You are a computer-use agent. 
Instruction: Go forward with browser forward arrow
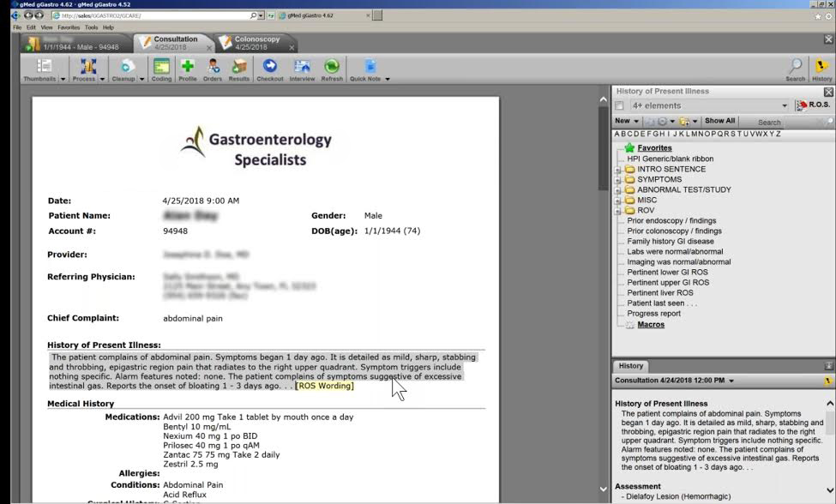coord(39,15)
